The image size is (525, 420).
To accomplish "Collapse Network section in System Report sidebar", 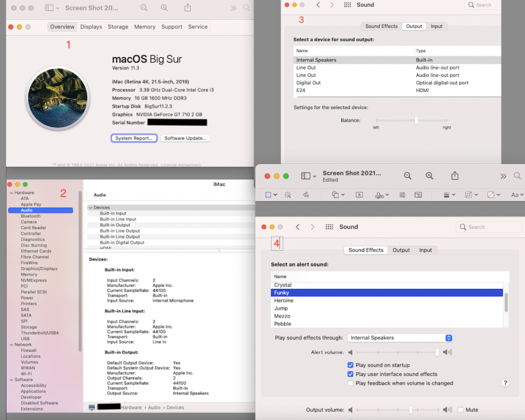I will 11,345.
